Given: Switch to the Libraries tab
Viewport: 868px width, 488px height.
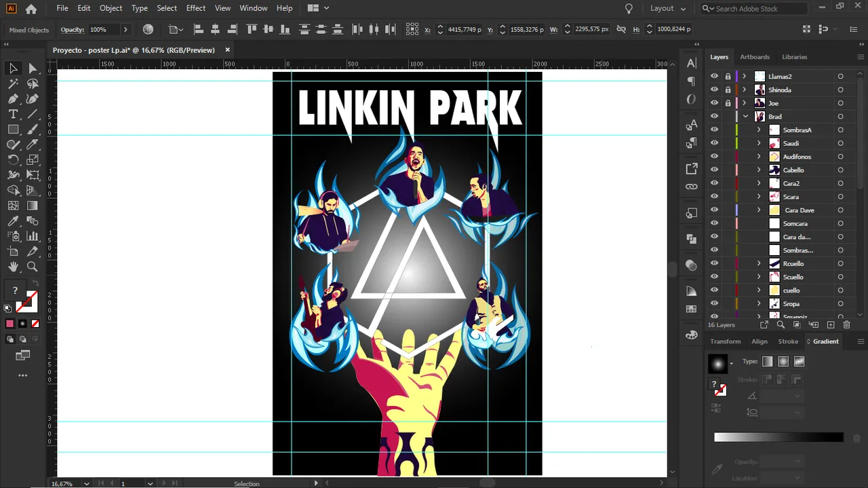Looking at the screenshot, I should coord(795,57).
